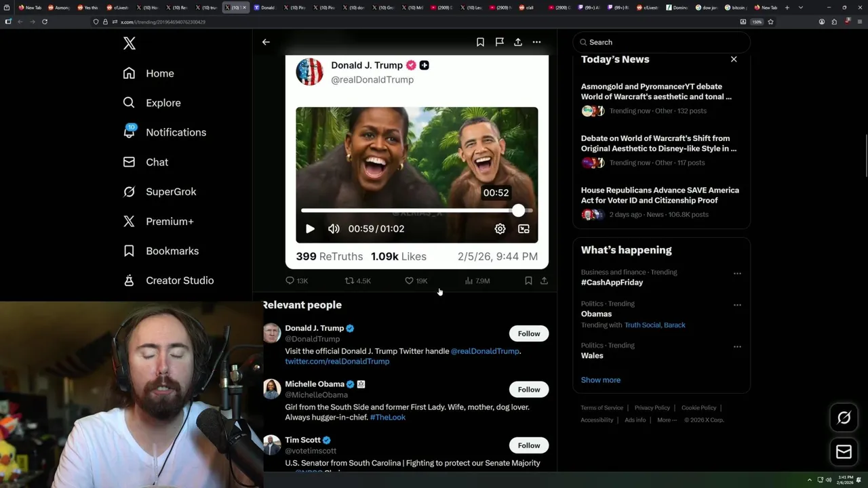Open the @realDonaldTrump mention link
The height and width of the screenshot is (488, 868).
485,351
